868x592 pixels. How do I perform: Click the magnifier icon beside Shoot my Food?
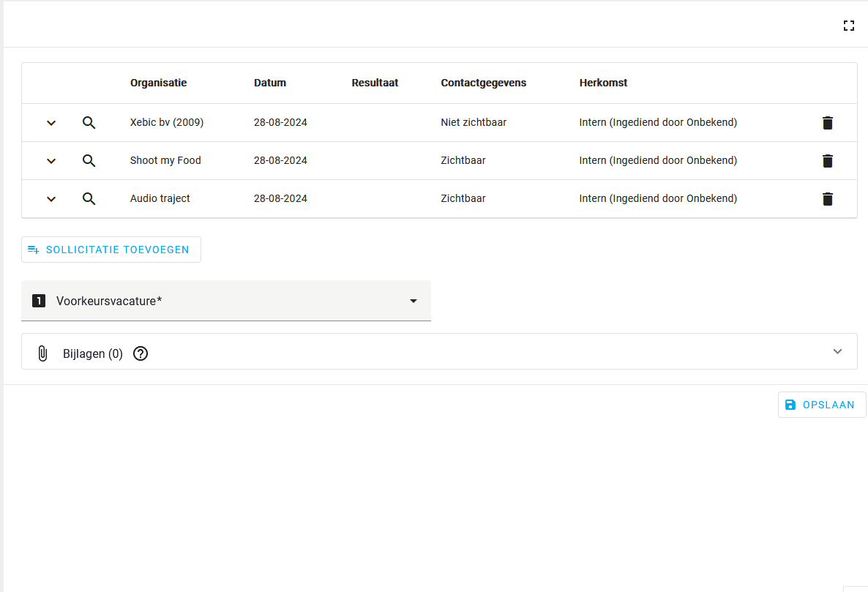click(x=89, y=161)
